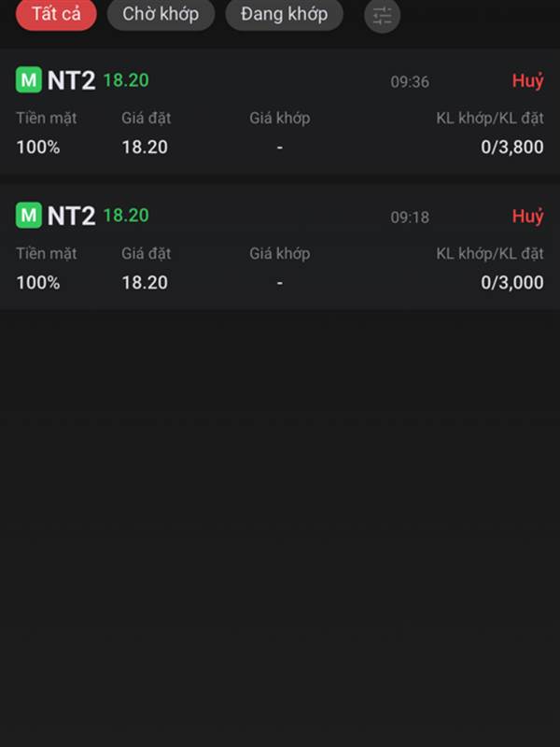560x747 pixels.
Task: Select the Tất cả filter tab
Action: [56, 14]
